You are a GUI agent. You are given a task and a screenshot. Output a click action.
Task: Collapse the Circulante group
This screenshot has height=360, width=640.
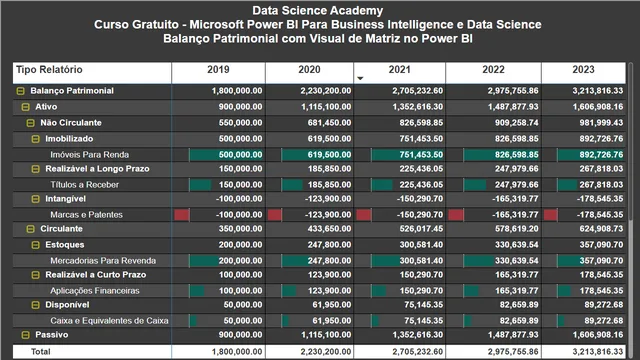[31, 229]
